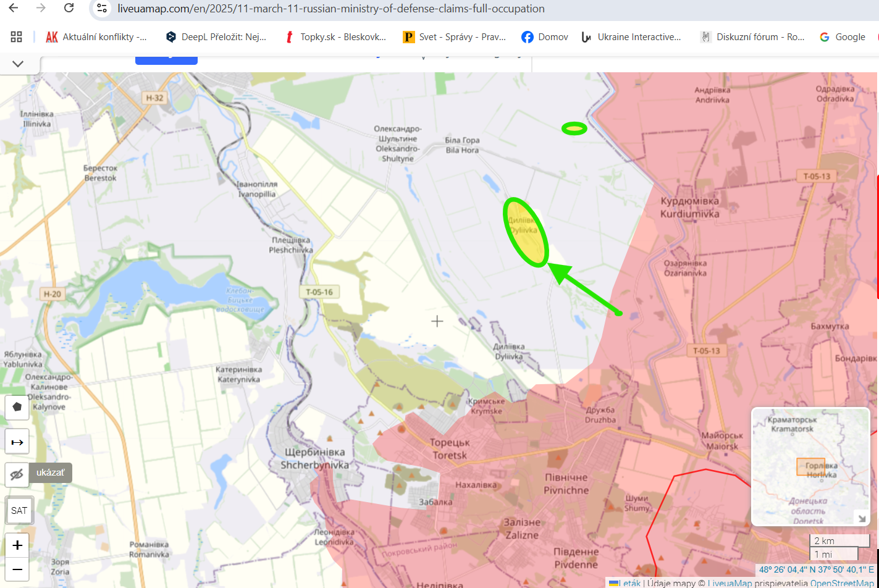Go back to previous page
The image size is (879, 588).
coord(13,9)
